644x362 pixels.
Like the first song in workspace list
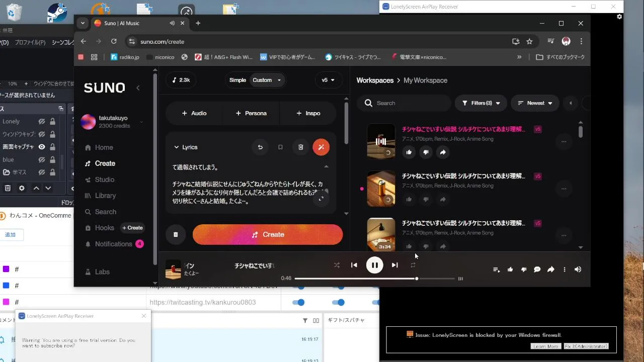pyautogui.click(x=409, y=152)
